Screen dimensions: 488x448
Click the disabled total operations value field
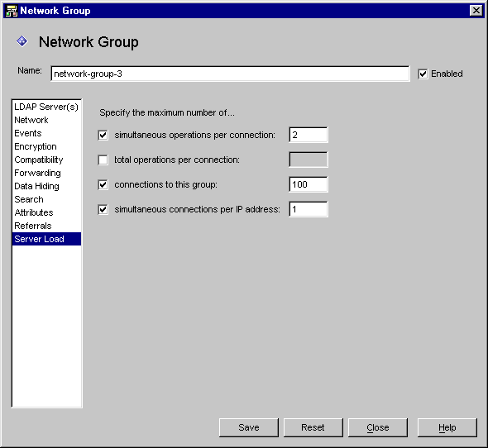(x=309, y=160)
